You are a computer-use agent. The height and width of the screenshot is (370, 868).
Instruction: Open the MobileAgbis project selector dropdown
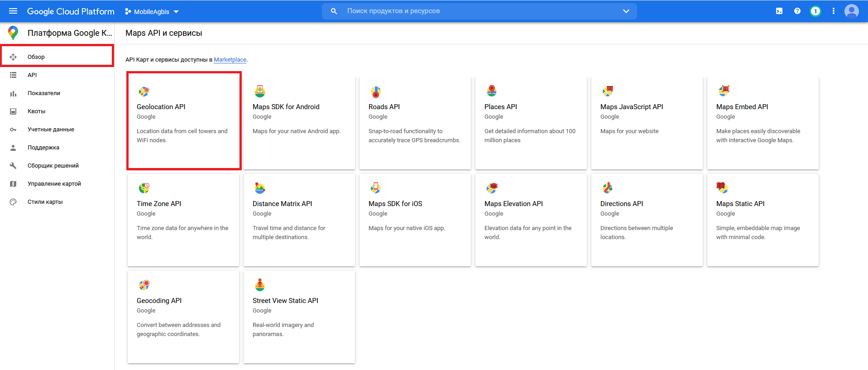[x=152, y=12]
